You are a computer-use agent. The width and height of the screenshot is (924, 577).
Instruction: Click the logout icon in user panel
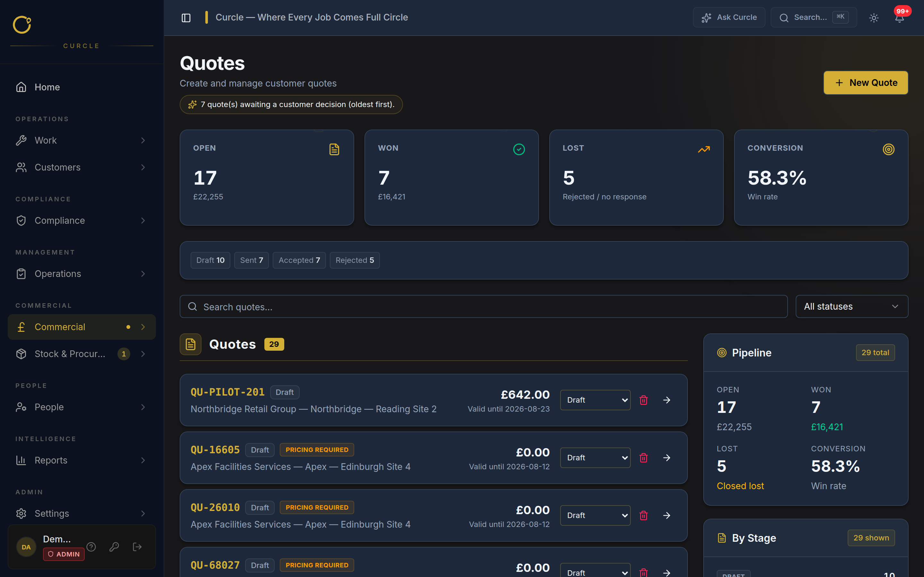pyautogui.click(x=137, y=547)
